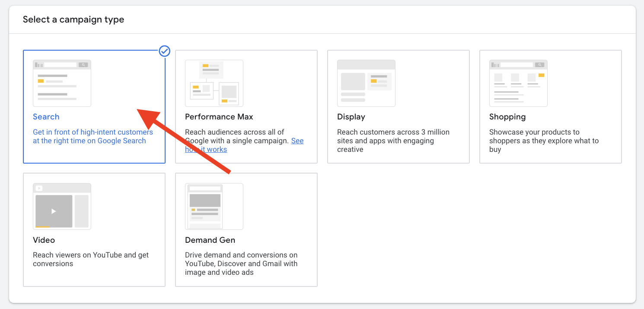Screen dimensions: 644x309
Task: Pick the Display campaign title
Action: pyautogui.click(x=351, y=117)
